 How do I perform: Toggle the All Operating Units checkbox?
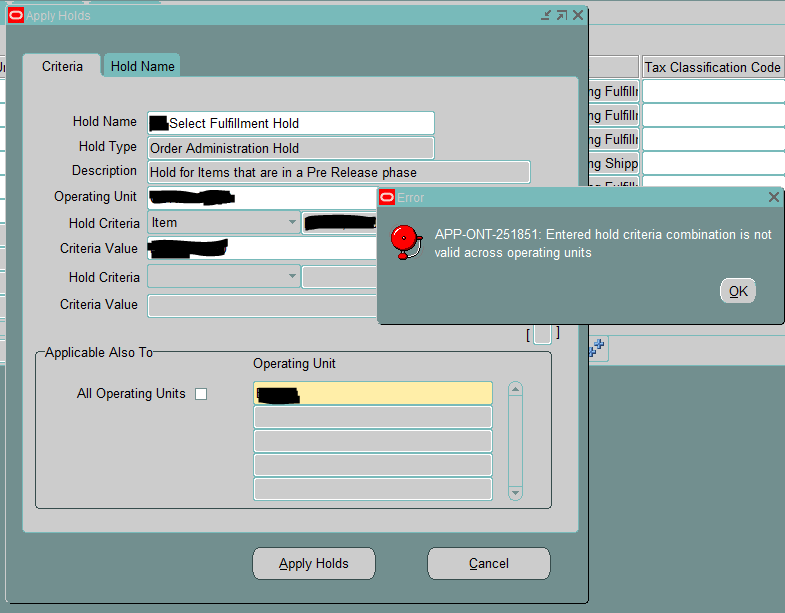(201, 394)
